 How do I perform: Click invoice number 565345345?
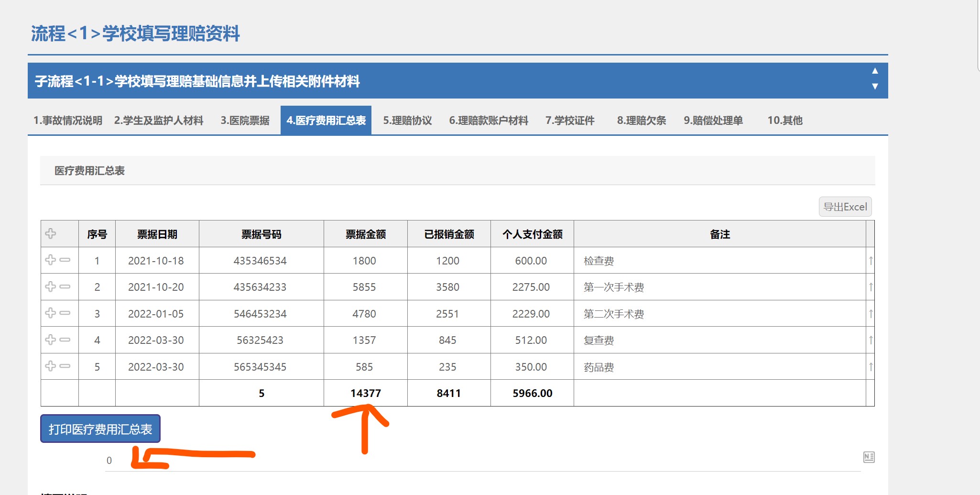click(261, 367)
